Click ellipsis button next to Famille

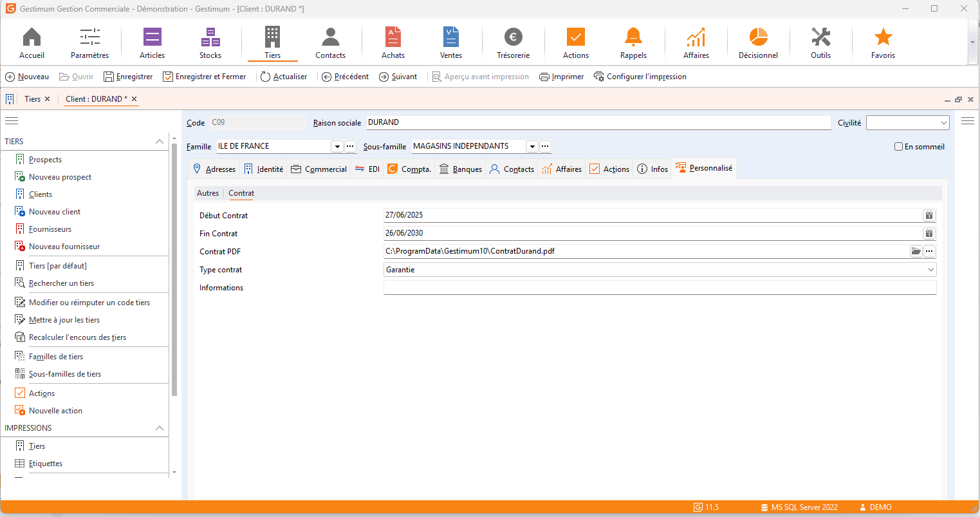[350, 146]
